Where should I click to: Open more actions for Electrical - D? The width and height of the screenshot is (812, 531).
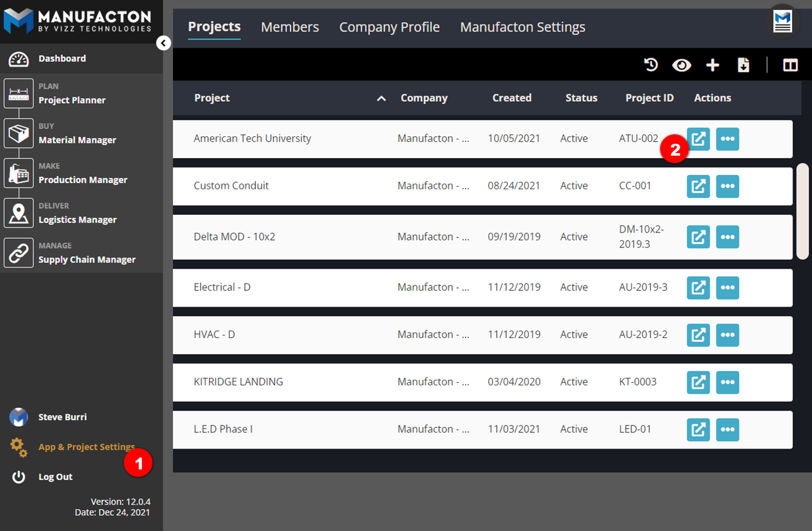click(x=728, y=287)
